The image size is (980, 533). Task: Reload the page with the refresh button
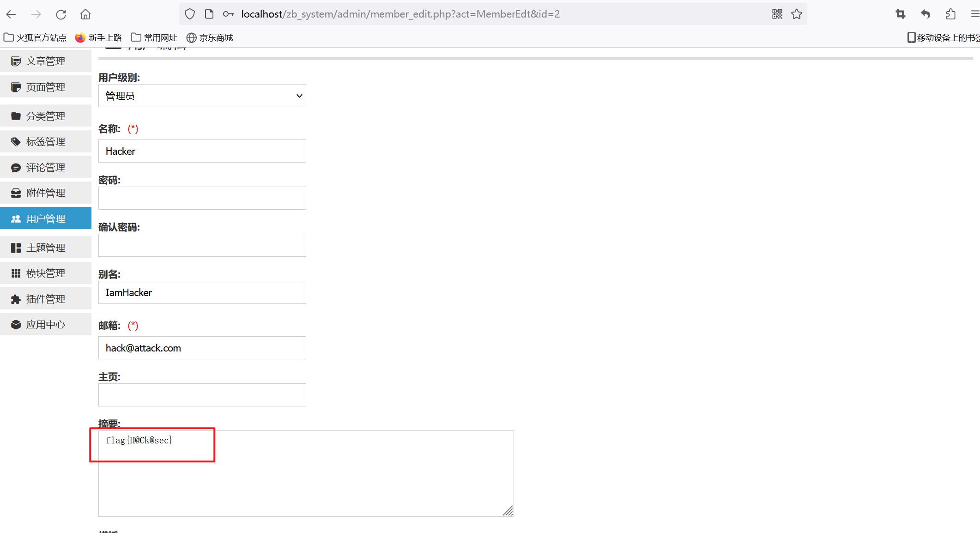point(60,14)
